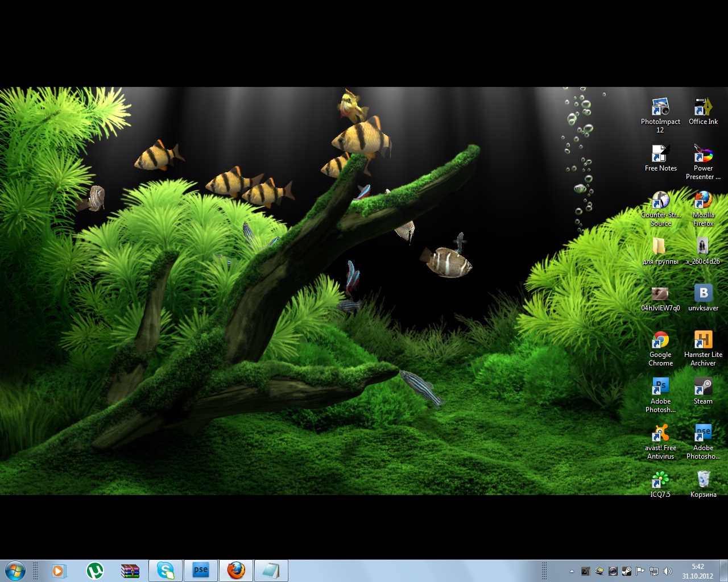
Task: Select the ICQ7.5 desktop icon
Action: 660,480
